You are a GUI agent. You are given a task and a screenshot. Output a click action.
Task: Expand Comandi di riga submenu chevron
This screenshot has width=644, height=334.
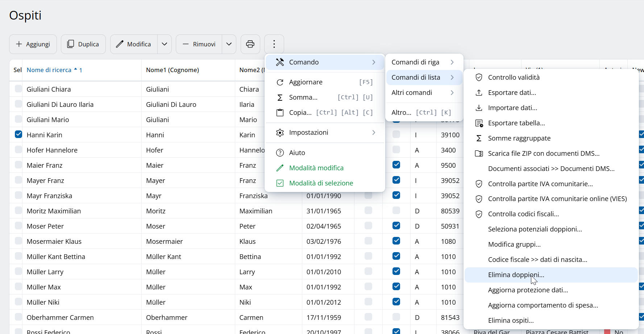click(452, 62)
